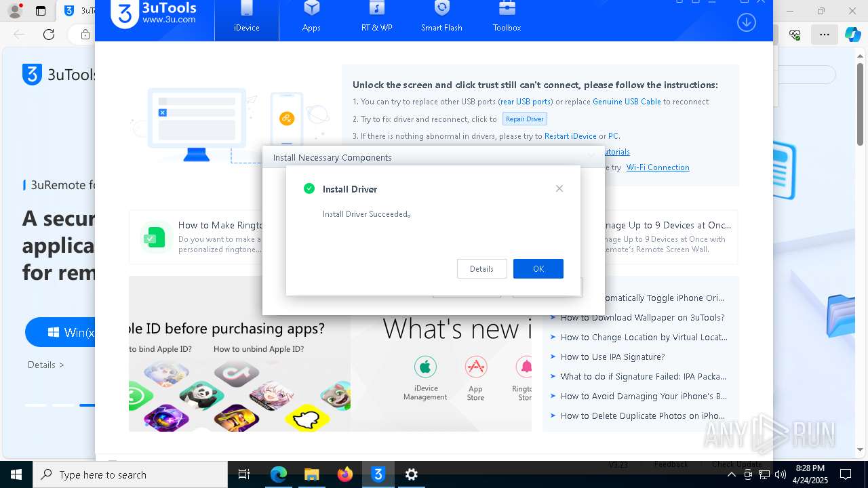The height and width of the screenshot is (488, 868).
Task: Click the taskbar search box
Action: pos(130,474)
